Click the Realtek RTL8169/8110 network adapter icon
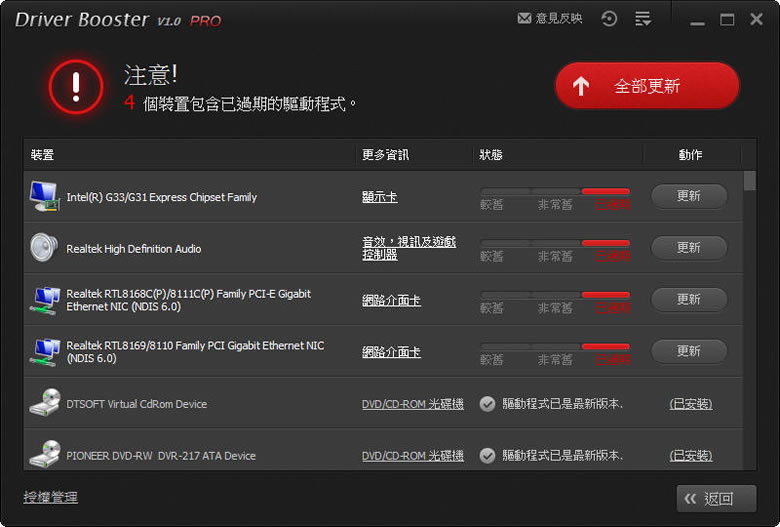780x527 pixels. (44, 352)
